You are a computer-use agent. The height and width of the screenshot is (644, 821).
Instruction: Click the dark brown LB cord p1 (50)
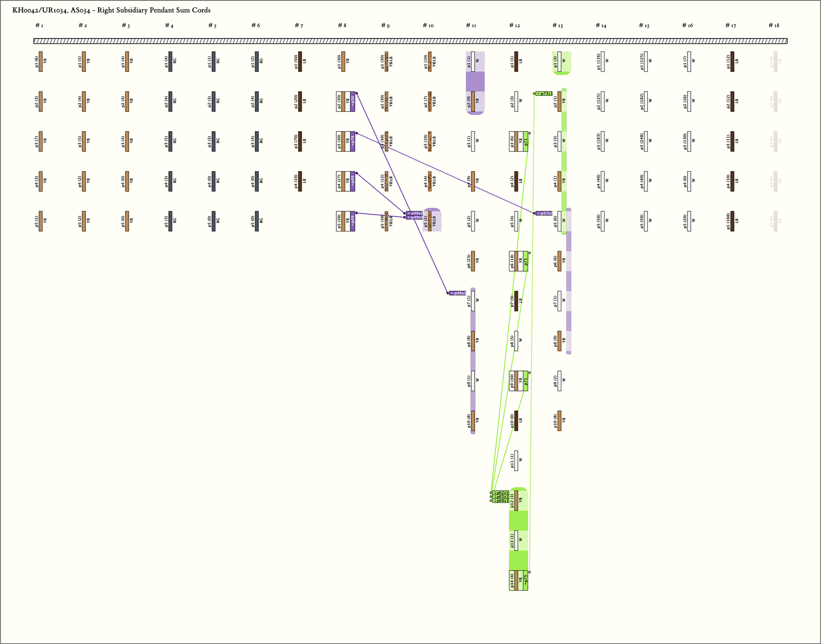coord(300,61)
